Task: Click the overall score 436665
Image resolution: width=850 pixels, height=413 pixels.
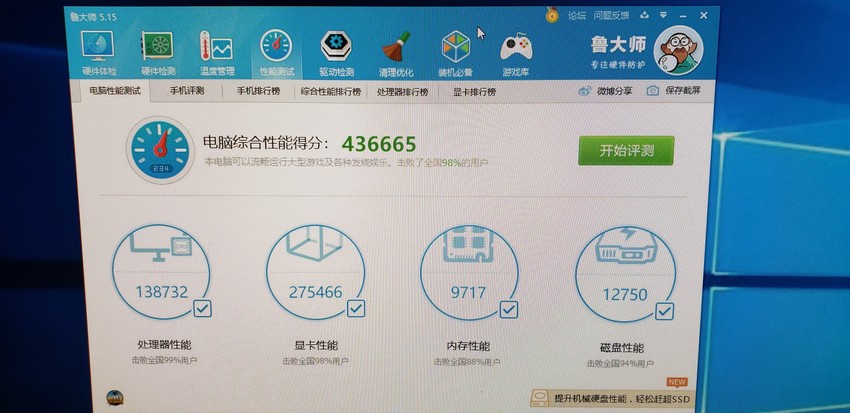Action: click(379, 144)
